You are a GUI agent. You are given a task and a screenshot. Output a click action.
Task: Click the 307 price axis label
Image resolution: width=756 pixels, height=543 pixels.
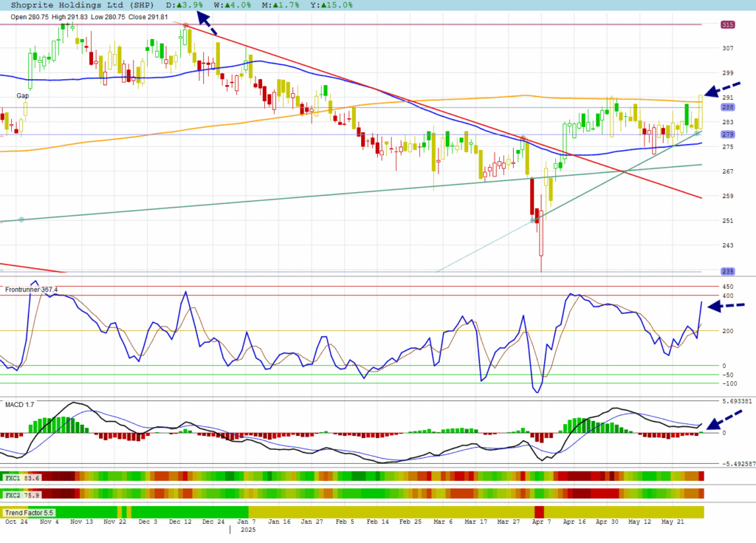(x=727, y=48)
